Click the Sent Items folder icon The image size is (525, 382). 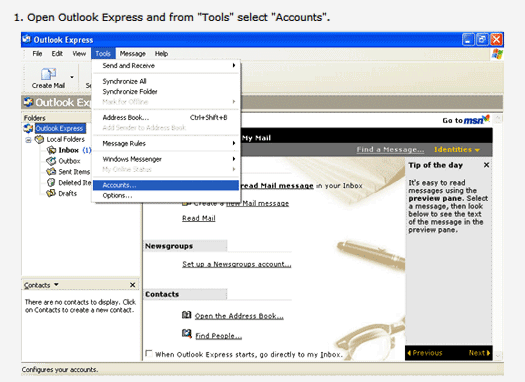pyautogui.click(x=51, y=172)
